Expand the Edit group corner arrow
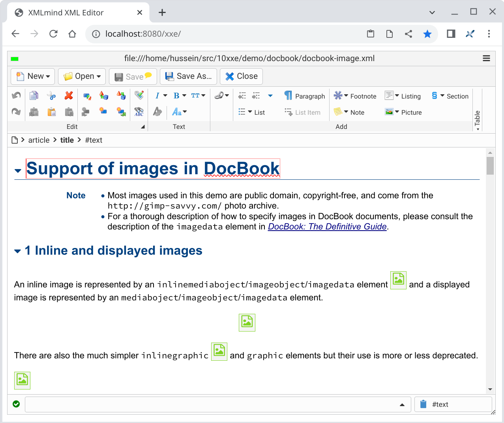Screen dimensions: 504x423 coord(143,127)
